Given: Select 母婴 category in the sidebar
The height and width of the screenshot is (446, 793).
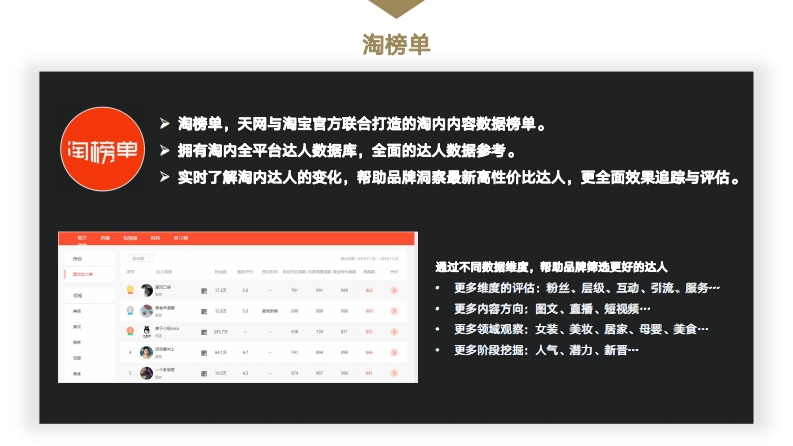Looking at the screenshot, I should coord(77,358).
